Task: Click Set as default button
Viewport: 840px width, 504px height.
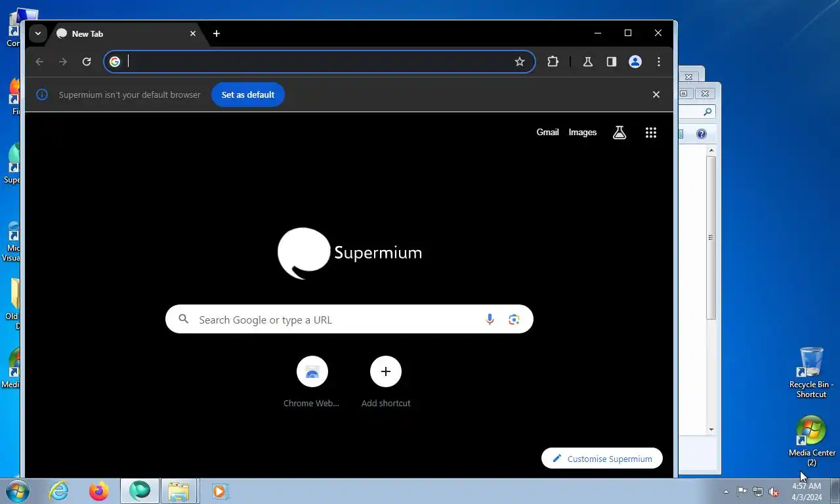Action: 248,94
